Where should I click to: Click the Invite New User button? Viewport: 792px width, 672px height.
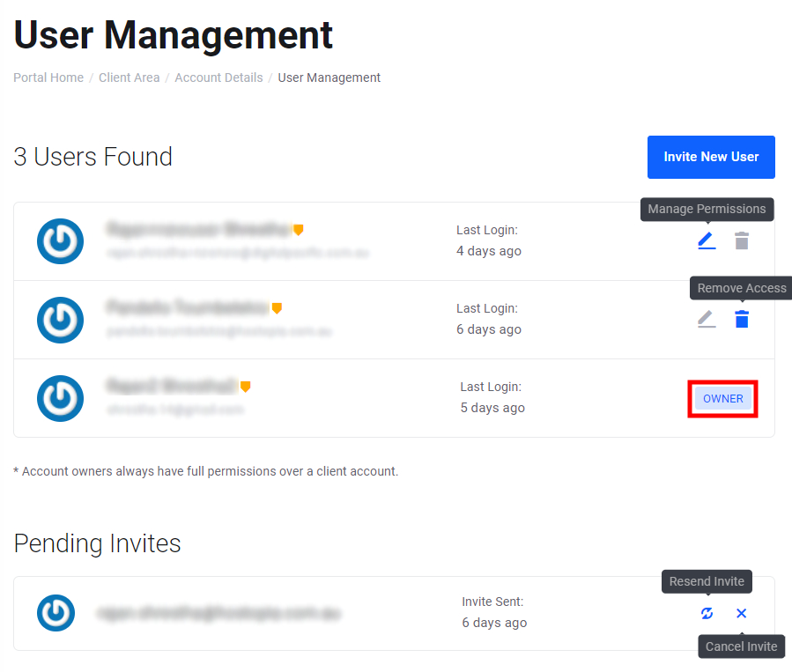tap(711, 157)
